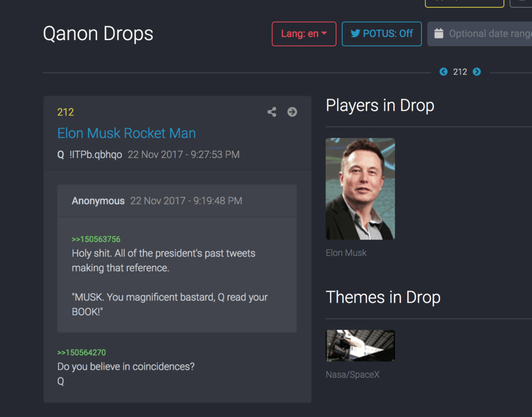Click the Twitter bird icon on POTUS button
The width and height of the screenshot is (532, 417).
point(355,33)
